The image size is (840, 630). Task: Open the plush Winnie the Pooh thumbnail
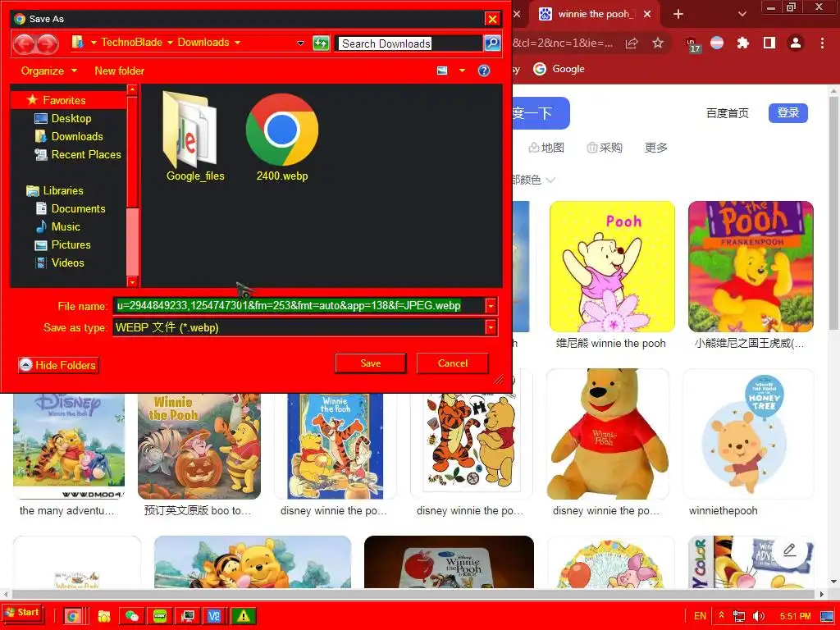(608, 434)
